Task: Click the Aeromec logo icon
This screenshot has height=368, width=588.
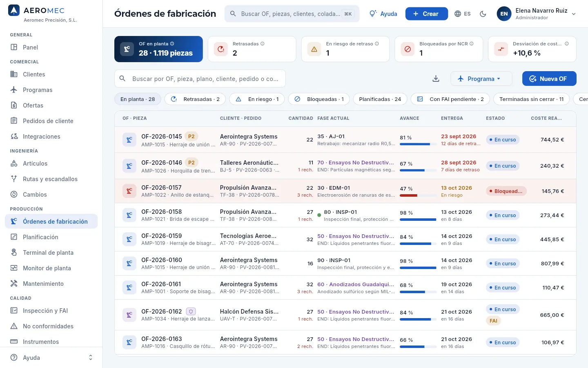Action: click(14, 11)
